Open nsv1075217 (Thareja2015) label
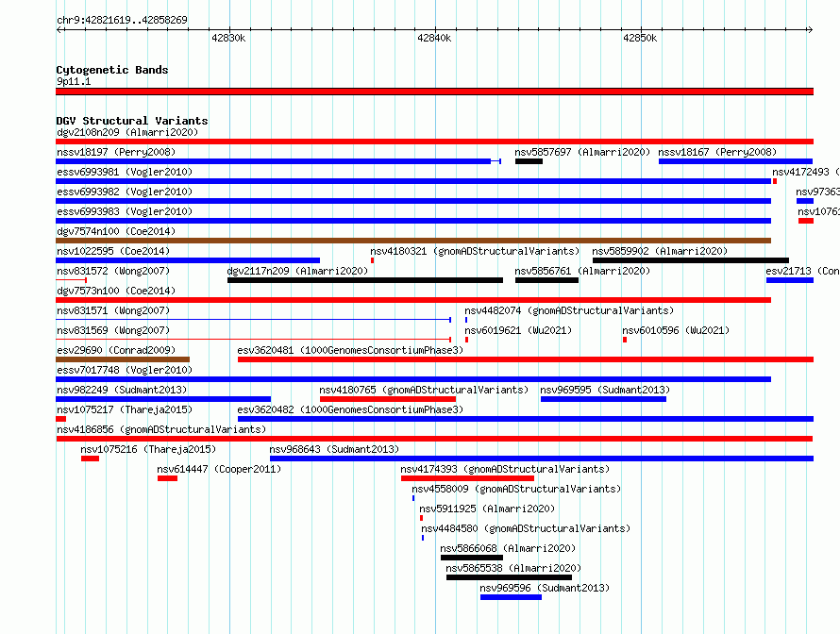Image resolution: width=840 pixels, height=634 pixels. pyautogui.click(x=125, y=409)
